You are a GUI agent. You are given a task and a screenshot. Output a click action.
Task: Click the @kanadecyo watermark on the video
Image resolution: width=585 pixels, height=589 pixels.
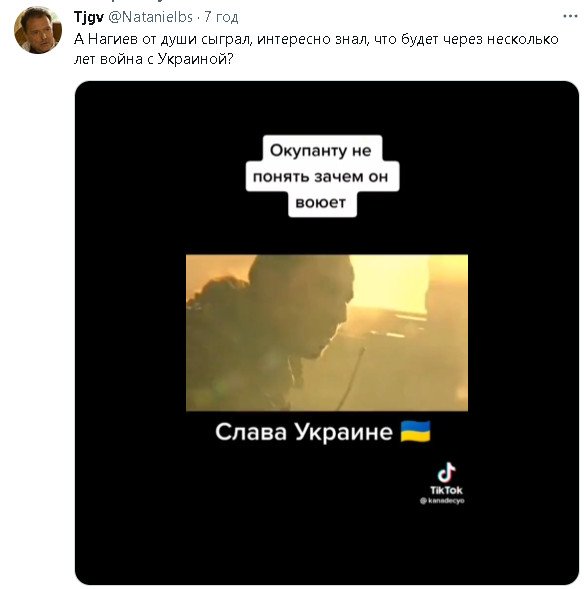pos(442,501)
